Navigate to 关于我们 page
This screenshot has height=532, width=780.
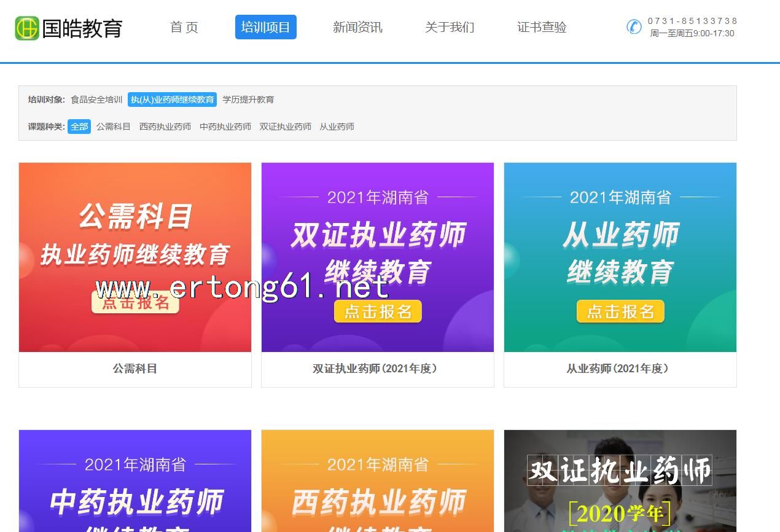point(450,27)
